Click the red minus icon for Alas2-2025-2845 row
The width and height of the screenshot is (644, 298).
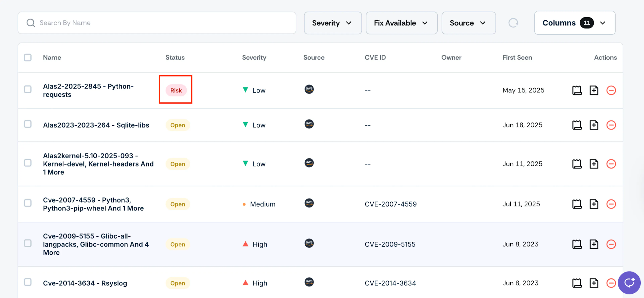coord(611,90)
